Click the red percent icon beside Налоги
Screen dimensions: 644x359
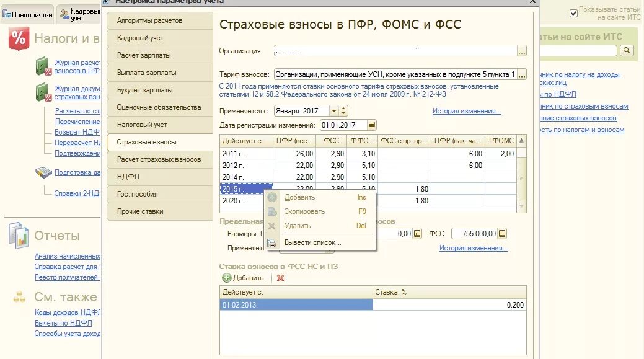point(19,38)
